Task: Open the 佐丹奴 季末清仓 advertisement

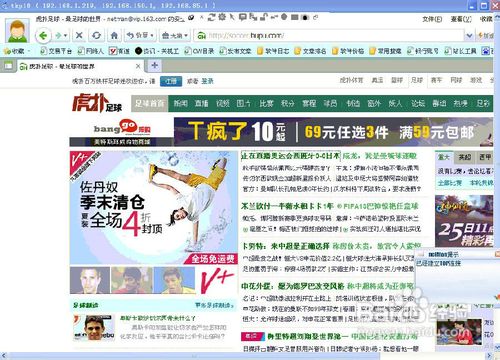Action: click(154, 207)
